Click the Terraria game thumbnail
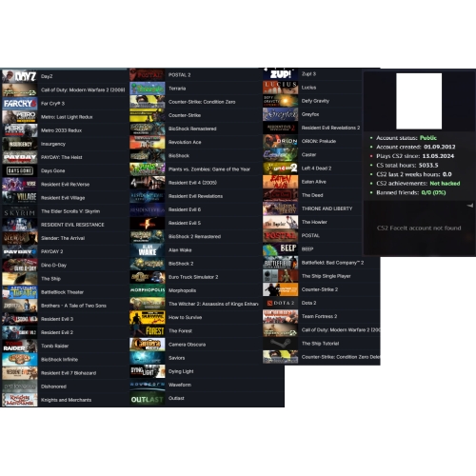This screenshot has height=476, width=476. pyautogui.click(x=148, y=89)
